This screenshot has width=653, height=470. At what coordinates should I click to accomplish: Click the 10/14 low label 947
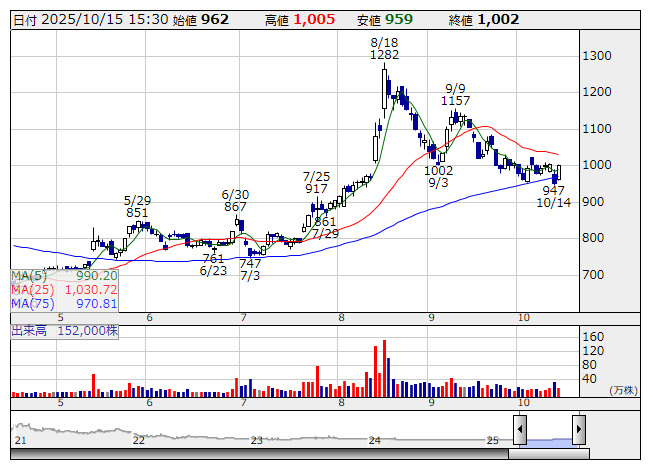click(553, 190)
